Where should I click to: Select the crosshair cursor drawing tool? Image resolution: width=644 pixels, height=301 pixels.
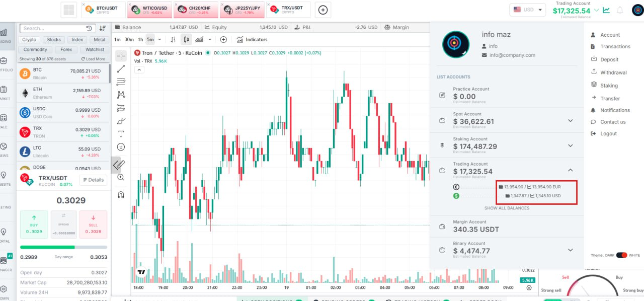pyautogui.click(x=121, y=56)
